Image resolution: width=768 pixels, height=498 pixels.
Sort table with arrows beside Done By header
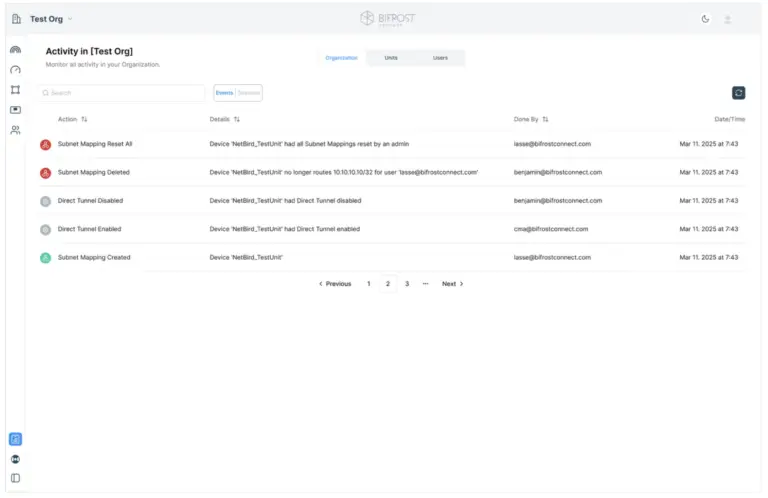point(545,119)
